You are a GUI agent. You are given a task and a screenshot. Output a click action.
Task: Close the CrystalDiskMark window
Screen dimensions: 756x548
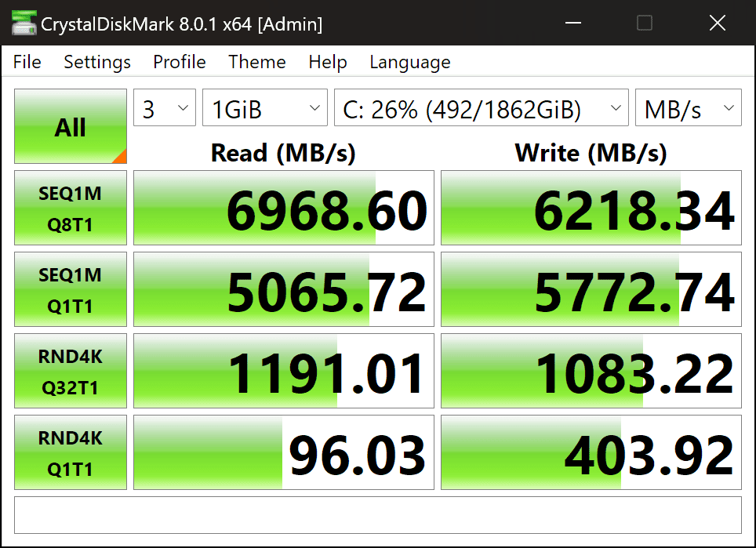[x=718, y=23]
